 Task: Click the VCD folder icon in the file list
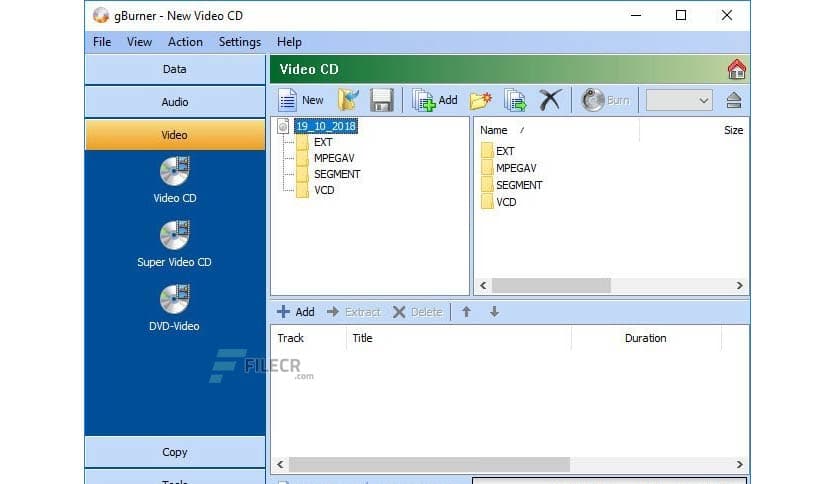[x=487, y=202]
